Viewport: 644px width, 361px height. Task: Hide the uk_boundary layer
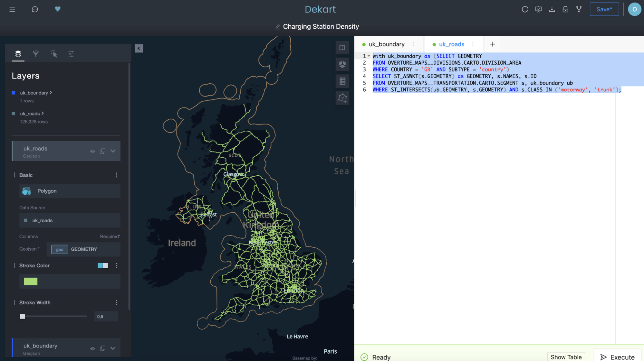(92, 348)
